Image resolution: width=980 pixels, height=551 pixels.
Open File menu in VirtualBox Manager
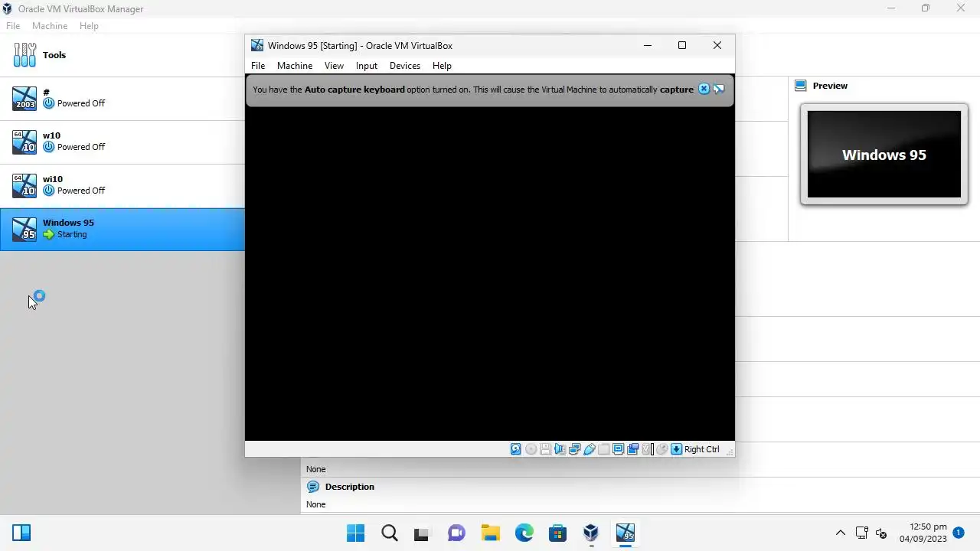click(x=13, y=26)
